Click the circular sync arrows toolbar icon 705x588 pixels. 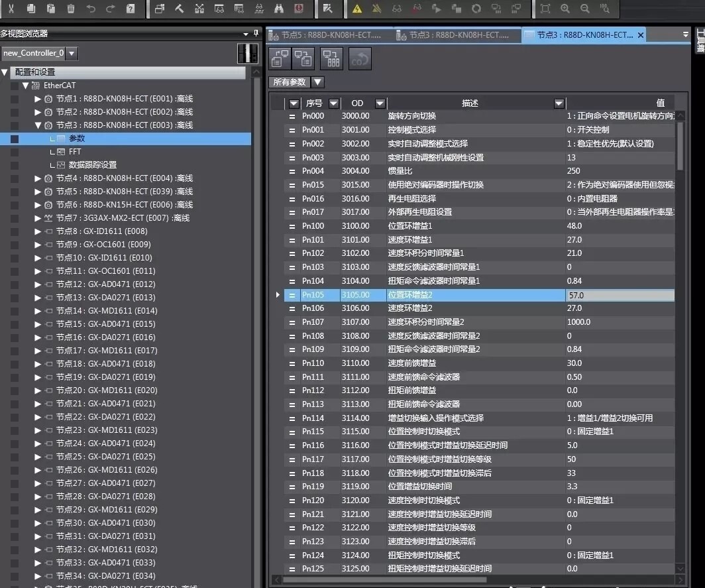tap(476, 8)
